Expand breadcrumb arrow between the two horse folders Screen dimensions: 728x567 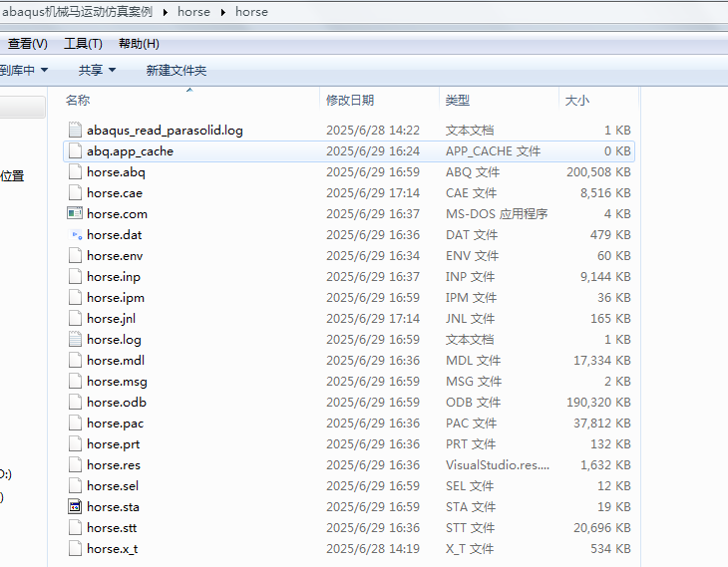click(222, 12)
